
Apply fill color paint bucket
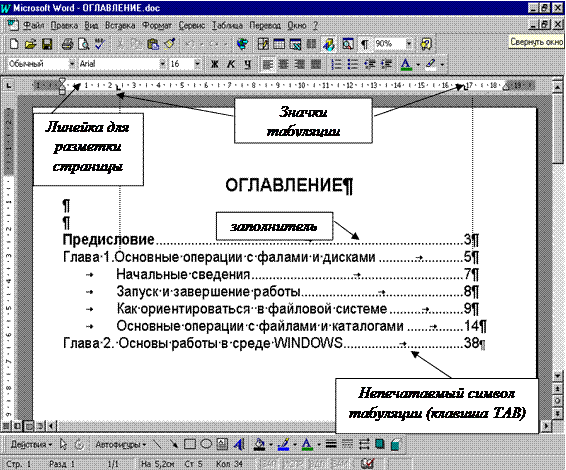pos(260,444)
